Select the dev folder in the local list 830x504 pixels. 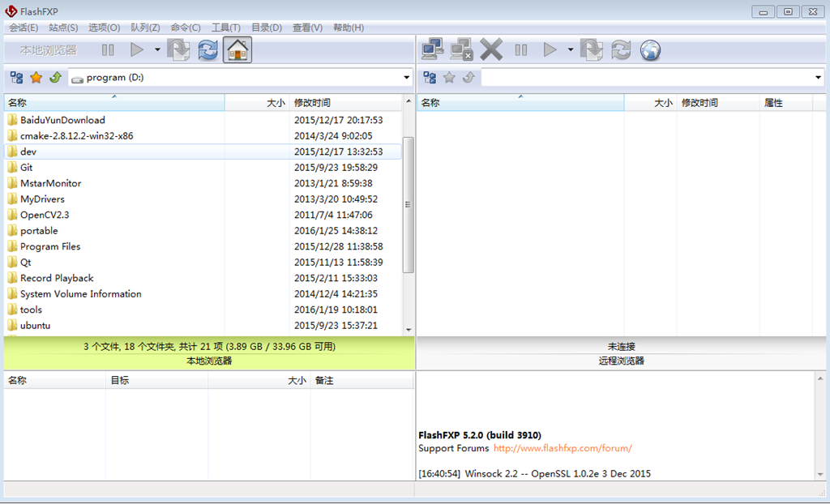(x=28, y=152)
